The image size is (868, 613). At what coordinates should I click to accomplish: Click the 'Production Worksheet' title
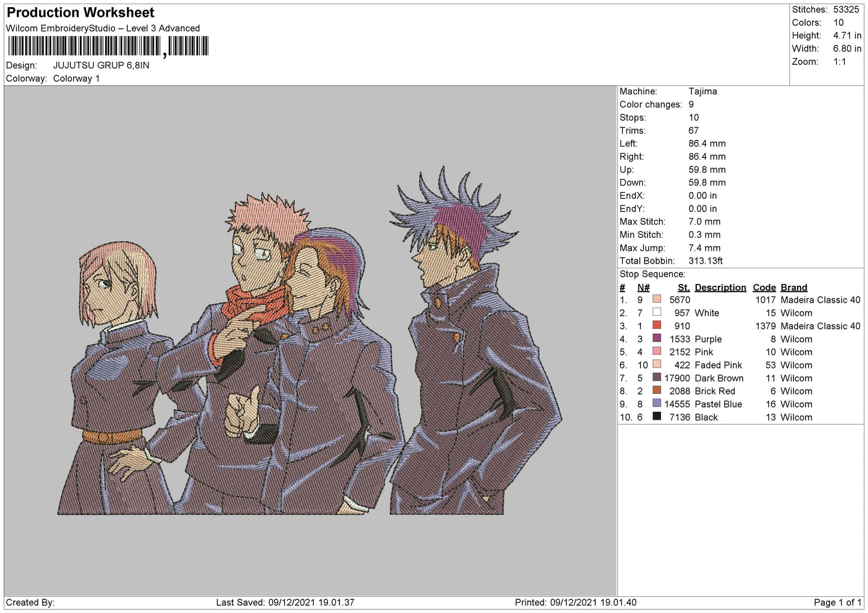[x=80, y=13]
